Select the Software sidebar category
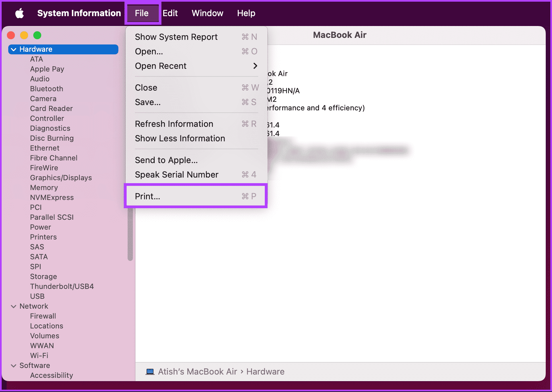Screen dimensions: 552x392 [35, 366]
